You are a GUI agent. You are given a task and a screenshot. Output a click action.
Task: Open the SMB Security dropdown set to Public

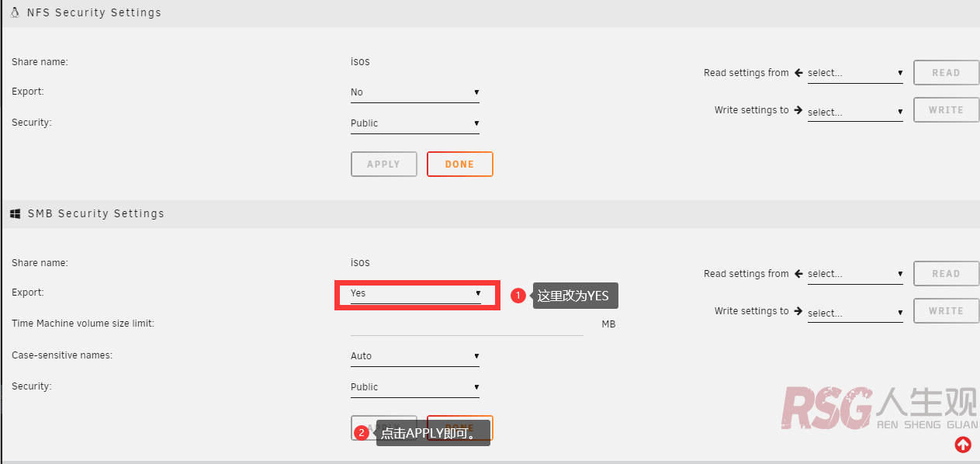(x=414, y=387)
